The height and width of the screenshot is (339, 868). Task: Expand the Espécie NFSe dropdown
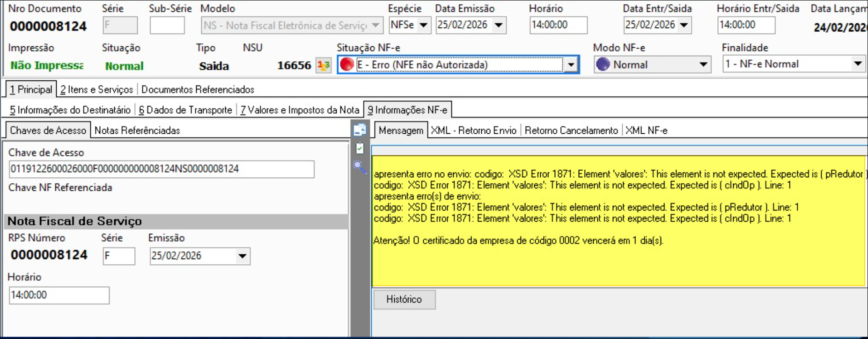(x=423, y=25)
